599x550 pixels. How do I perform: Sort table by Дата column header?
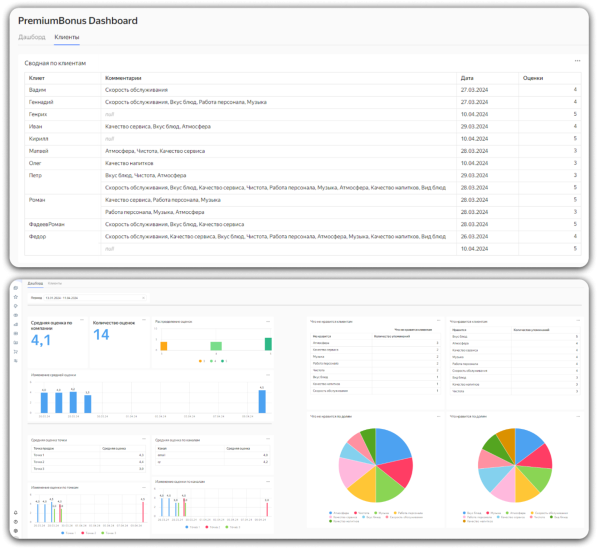click(x=467, y=78)
